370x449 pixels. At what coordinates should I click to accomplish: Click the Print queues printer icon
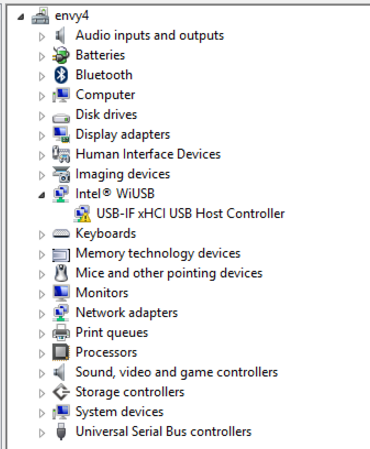pyautogui.click(x=61, y=332)
